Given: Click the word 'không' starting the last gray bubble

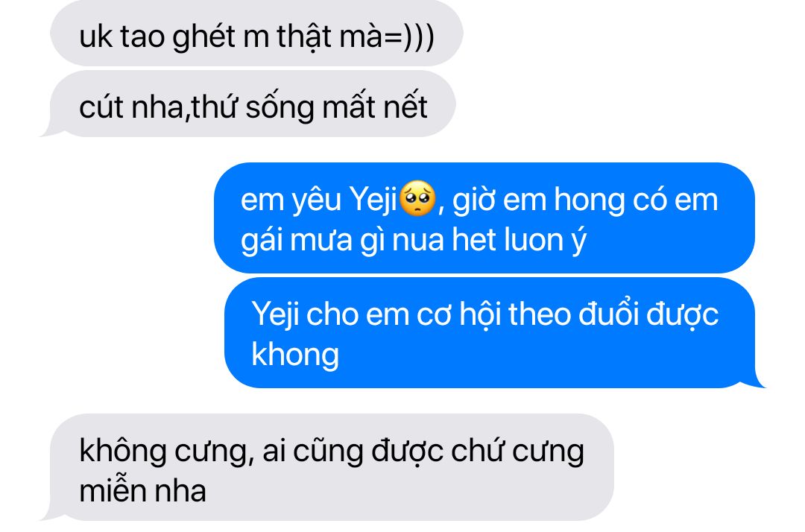Looking at the screenshot, I should [x=123, y=452].
